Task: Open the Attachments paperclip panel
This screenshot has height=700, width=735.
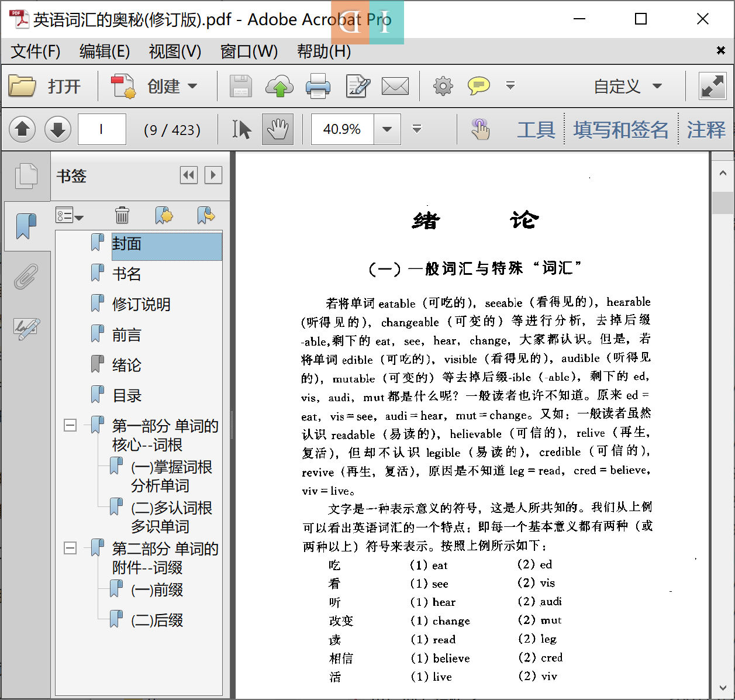Action: [x=26, y=277]
